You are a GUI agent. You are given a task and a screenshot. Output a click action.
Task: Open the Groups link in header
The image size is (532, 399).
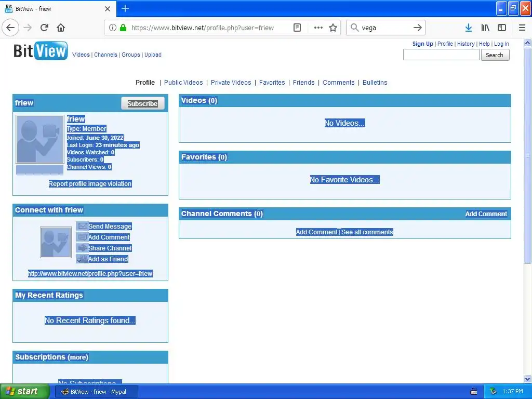pos(131,55)
